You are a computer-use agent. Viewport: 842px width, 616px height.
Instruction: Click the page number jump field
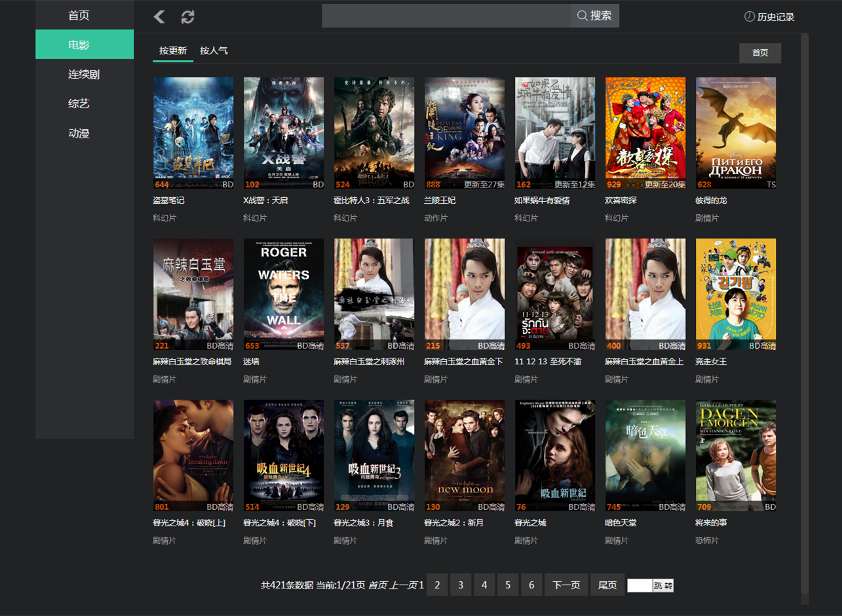pyautogui.click(x=640, y=585)
